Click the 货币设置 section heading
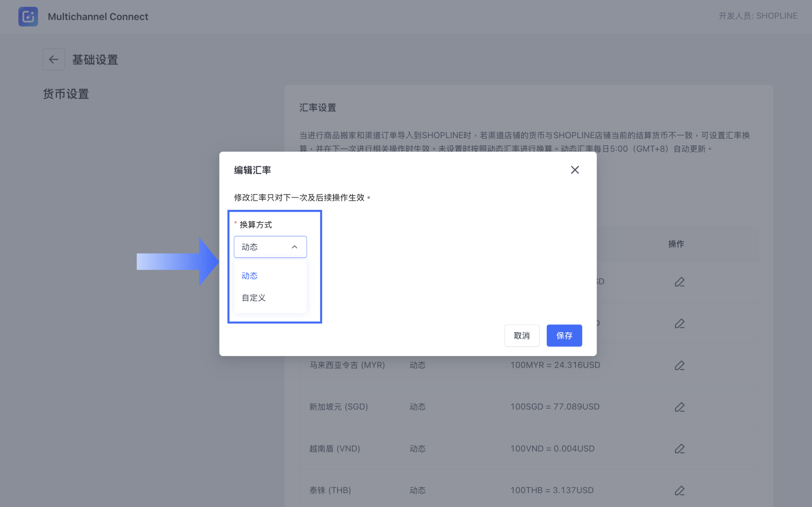This screenshot has width=812, height=507. pyautogui.click(x=66, y=94)
